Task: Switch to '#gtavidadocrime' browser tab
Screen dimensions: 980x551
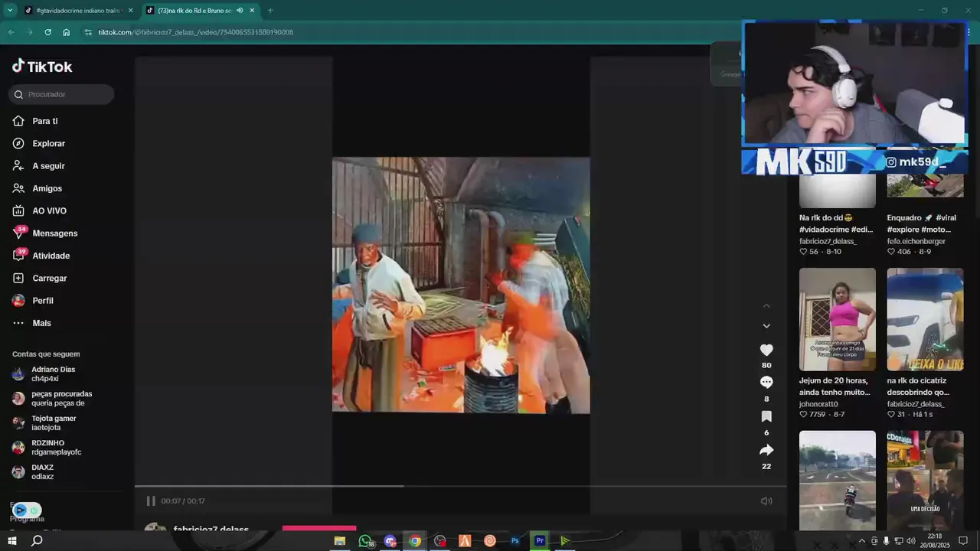Action: coord(78,11)
